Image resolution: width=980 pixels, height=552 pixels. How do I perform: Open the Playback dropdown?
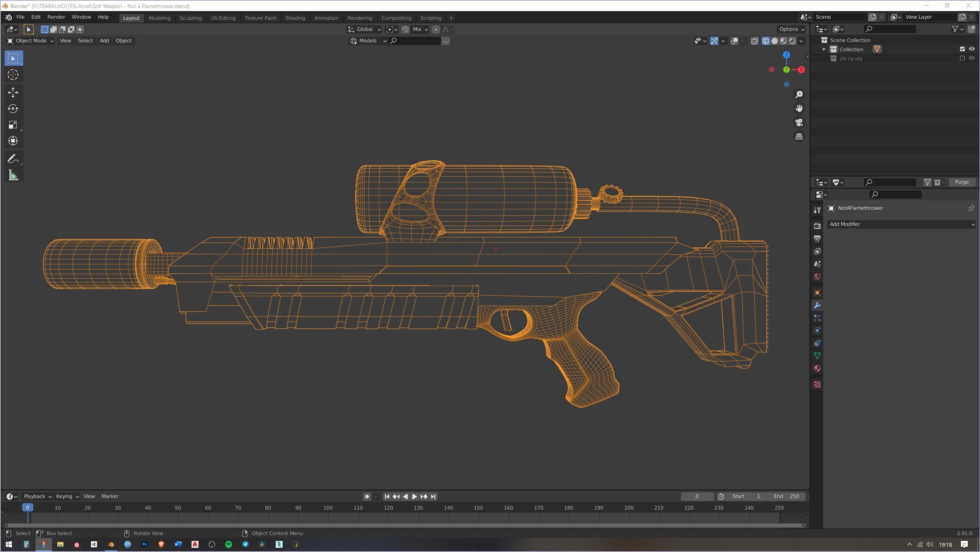click(x=37, y=496)
